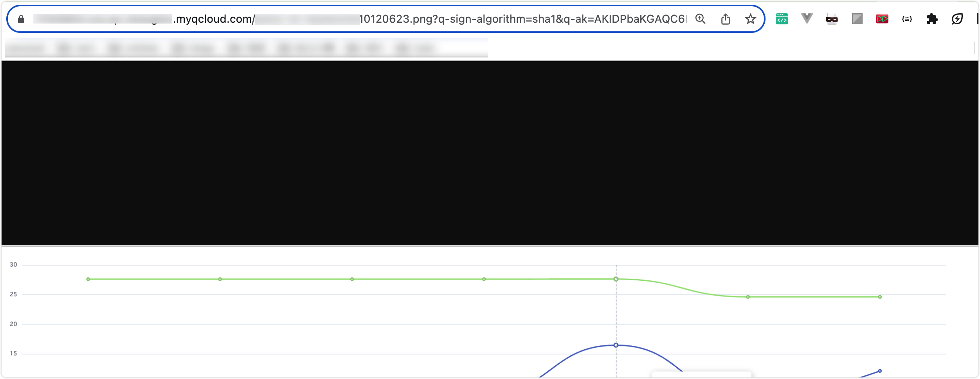This screenshot has width=980, height=379.
Task: Open the puzzle piece extensions menu
Action: coord(932,19)
